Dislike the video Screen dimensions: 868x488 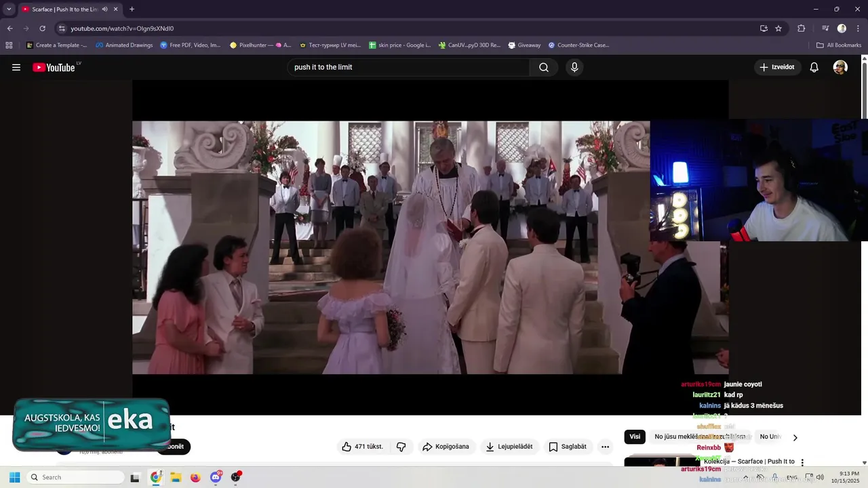(401, 447)
